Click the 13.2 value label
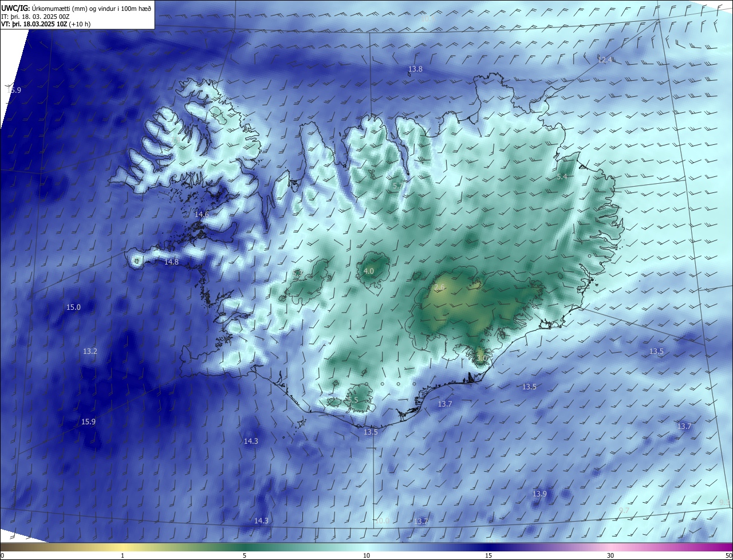 click(90, 351)
